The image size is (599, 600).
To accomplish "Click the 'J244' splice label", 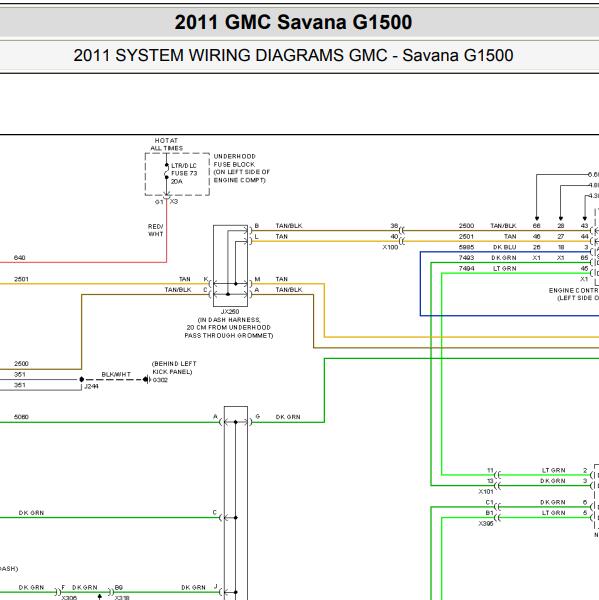I will pos(91,386).
